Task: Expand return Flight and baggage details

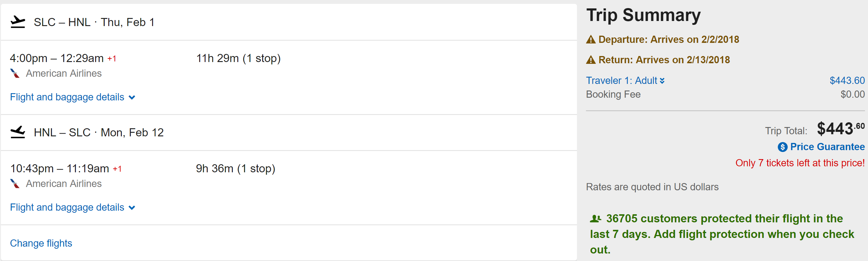Action: 72,208
